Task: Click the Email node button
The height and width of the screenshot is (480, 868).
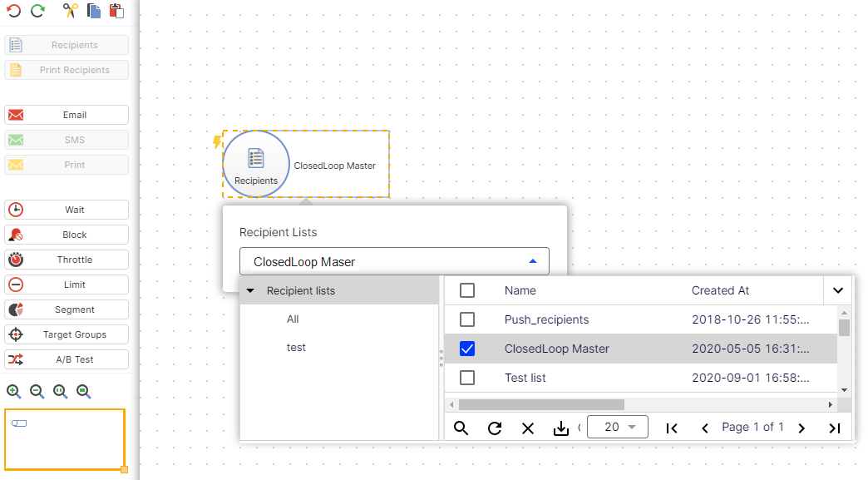Action: click(x=67, y=115)
